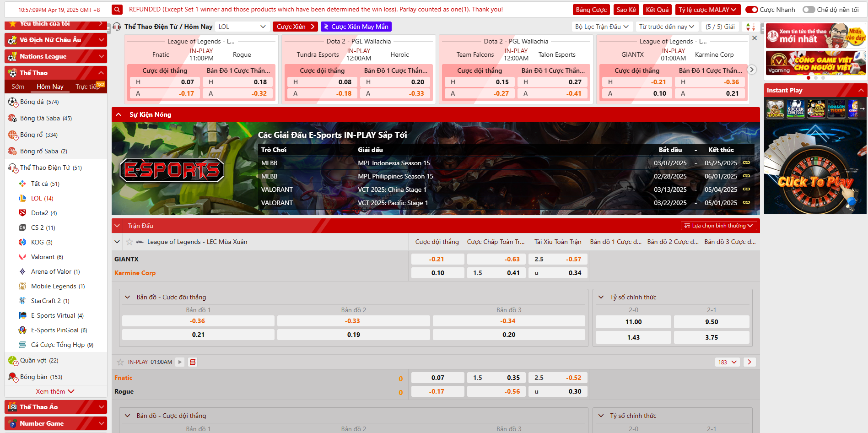This screenshot has width=868, height=433.
Task: Open the 183 markets dropdown
Action: point(727,362)
